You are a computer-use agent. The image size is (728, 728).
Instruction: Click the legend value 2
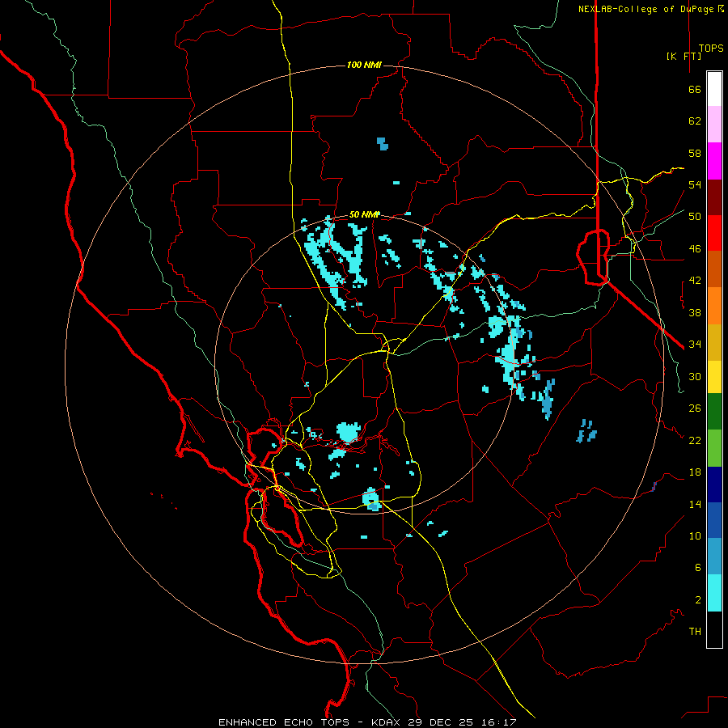pyautogui.click(x=698, y=600)
